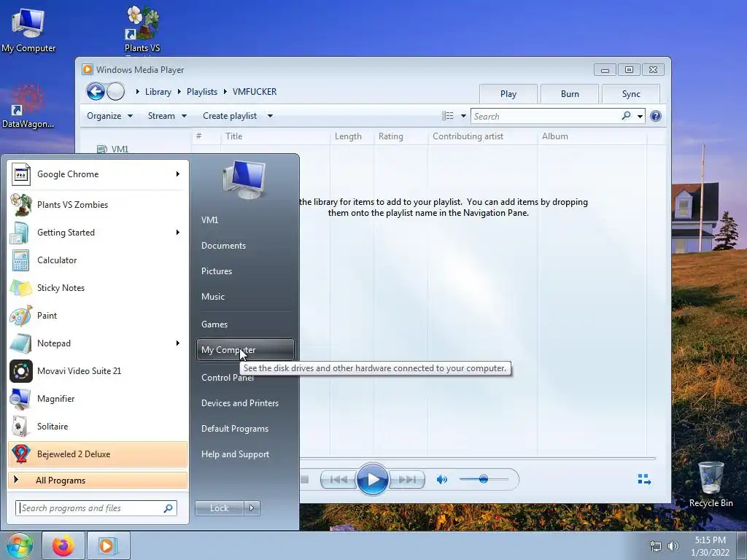Expand Getting Started submenu arrow
The height and width of the screenshot is (560, 747).
click(x=178, y=233)
